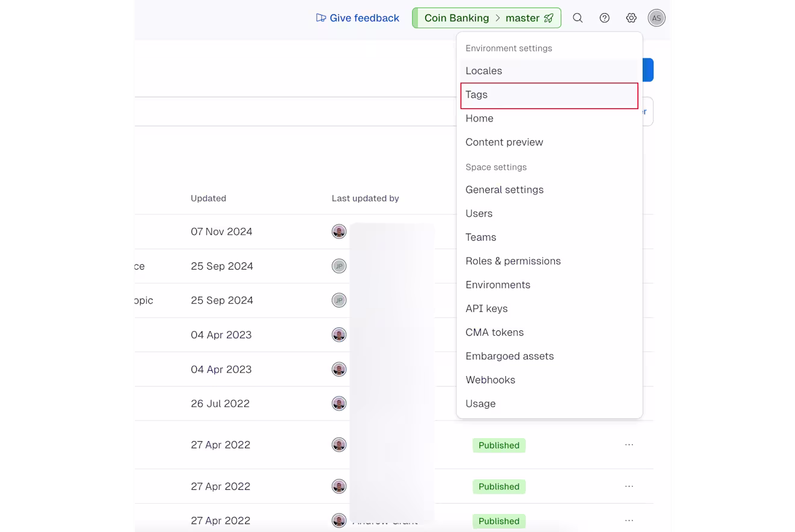Screen dimensions: 795x532
Task: Open the Coin Banking master environment switcher
Action: [487, 18]
